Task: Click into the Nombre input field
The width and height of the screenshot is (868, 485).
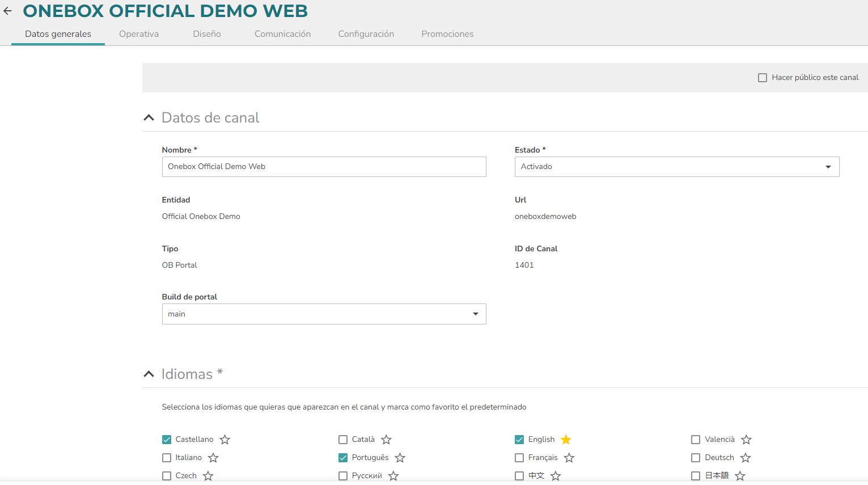Action: 324,167
